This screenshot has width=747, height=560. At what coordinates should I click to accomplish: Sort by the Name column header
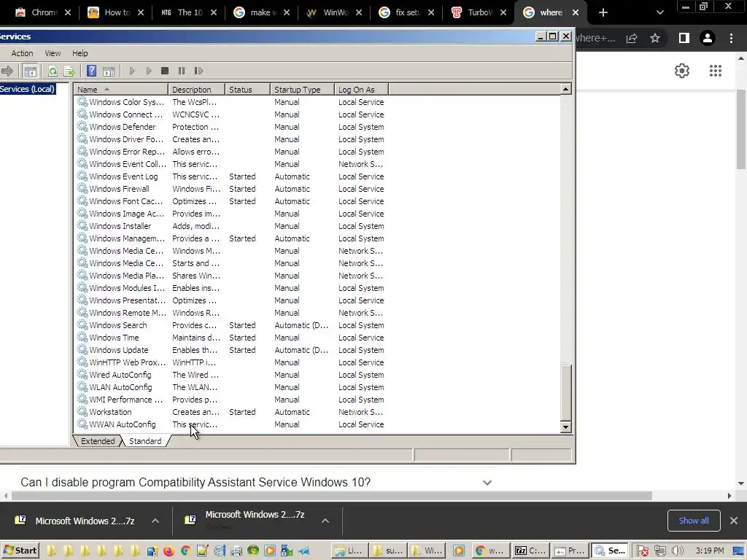120,90
